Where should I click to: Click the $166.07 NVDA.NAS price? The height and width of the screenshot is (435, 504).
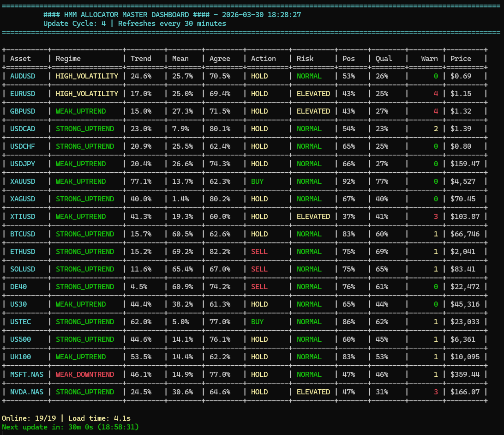point(465,392)
